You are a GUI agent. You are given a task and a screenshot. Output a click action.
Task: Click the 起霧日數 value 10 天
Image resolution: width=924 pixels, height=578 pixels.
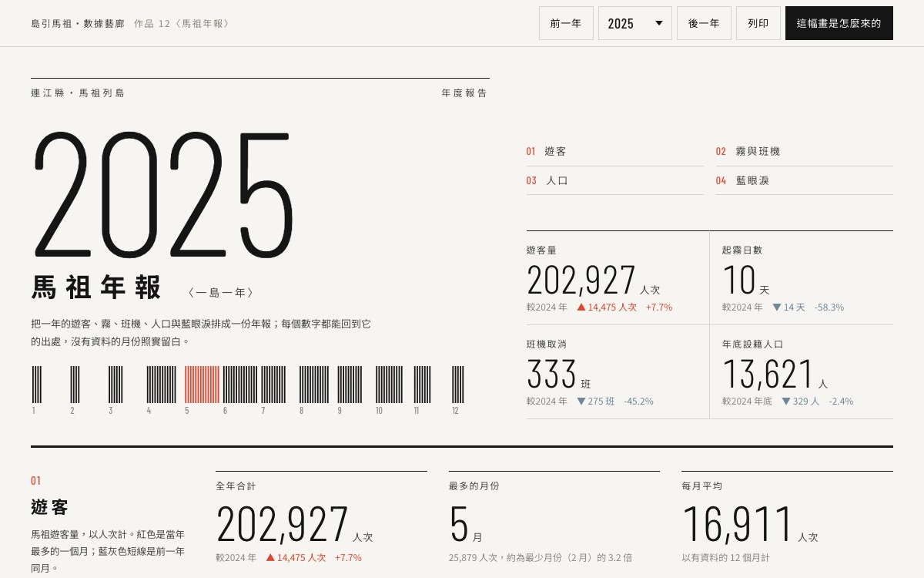click(x=745, y=280)
